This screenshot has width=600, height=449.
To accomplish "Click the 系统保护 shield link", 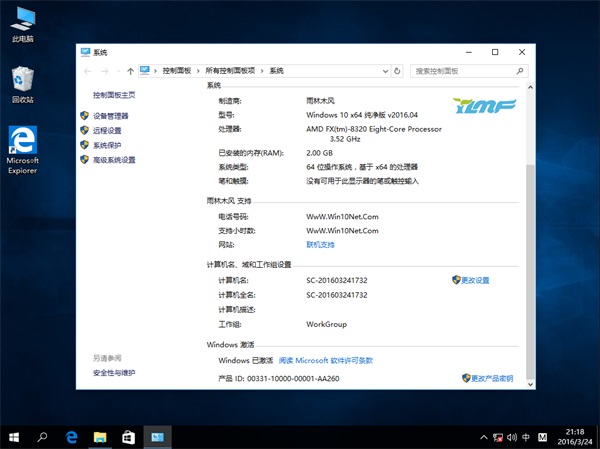I will click(106, 145).
